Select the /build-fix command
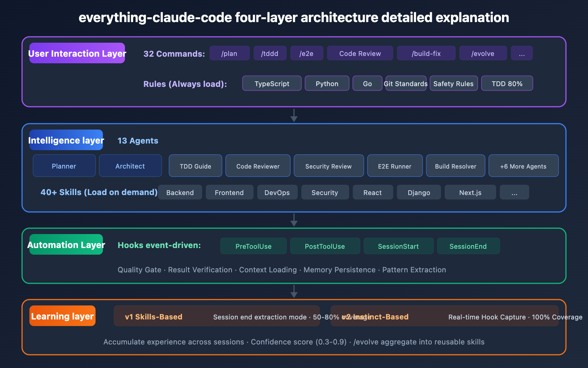 tap(426, 53)
